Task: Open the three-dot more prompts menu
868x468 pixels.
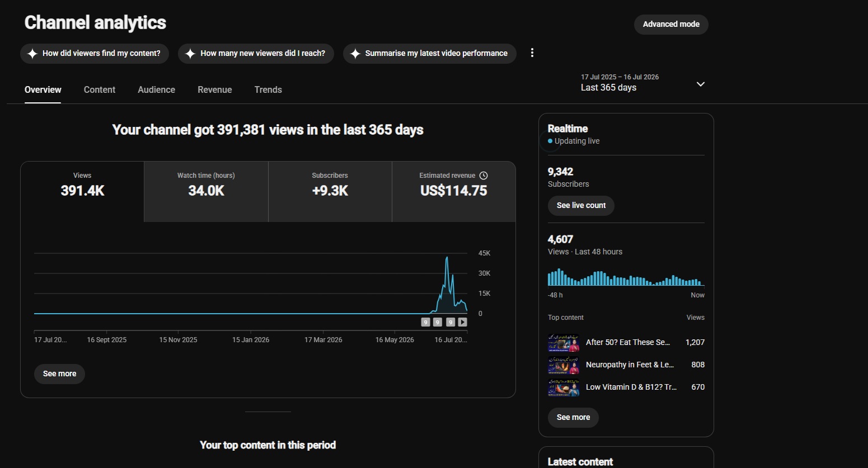Action: coord(532,53)
